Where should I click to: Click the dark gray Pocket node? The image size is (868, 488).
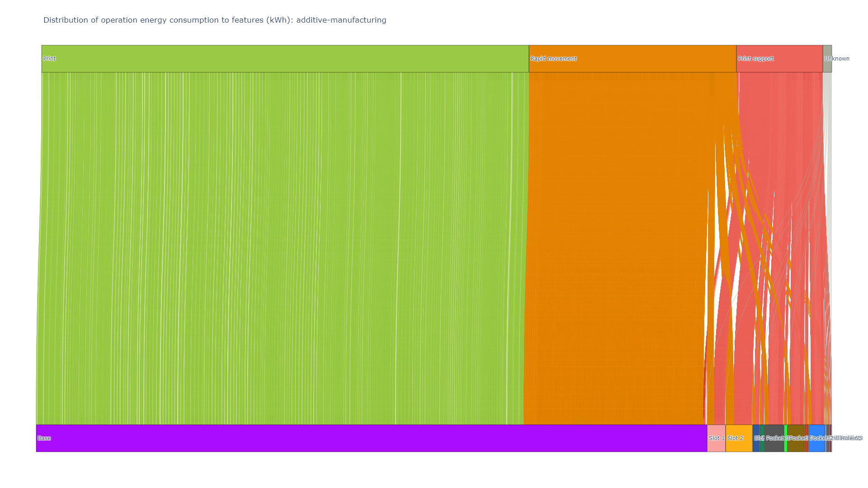(774, 438)
